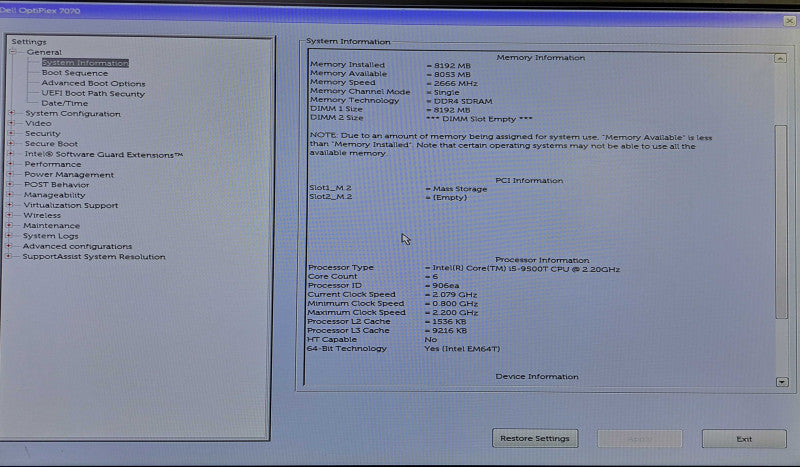Click the Yes (Intel EM64T) value

point(462,349)
